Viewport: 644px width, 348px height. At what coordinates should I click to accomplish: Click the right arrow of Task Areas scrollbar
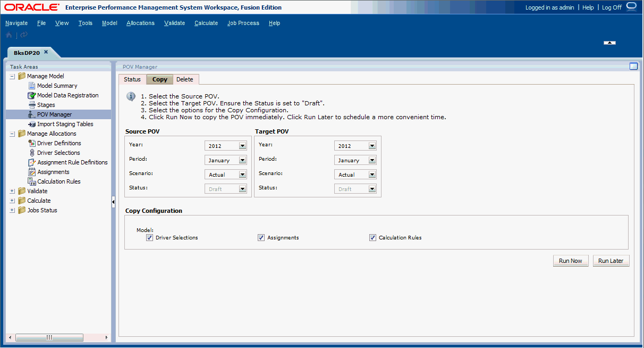pyautogui.click(x=106, y=337)
